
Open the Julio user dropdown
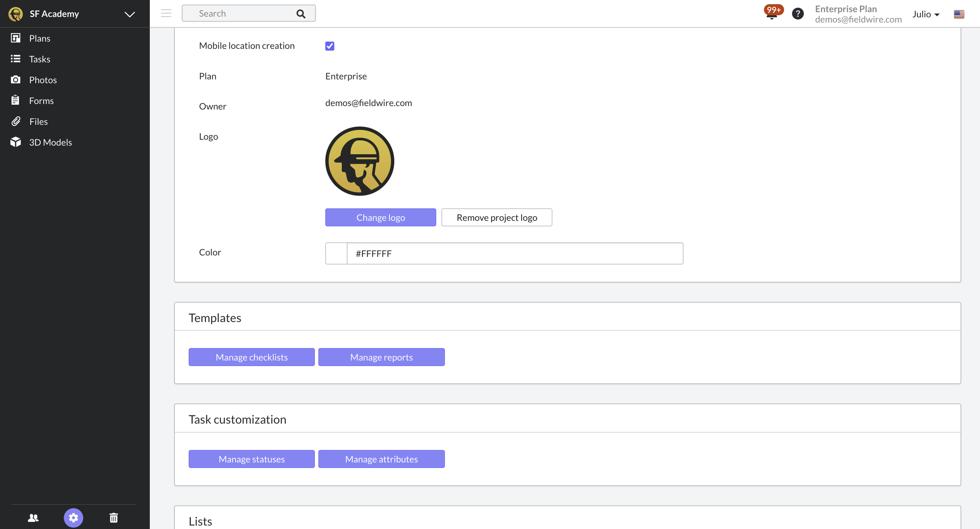tap(926, 14)
